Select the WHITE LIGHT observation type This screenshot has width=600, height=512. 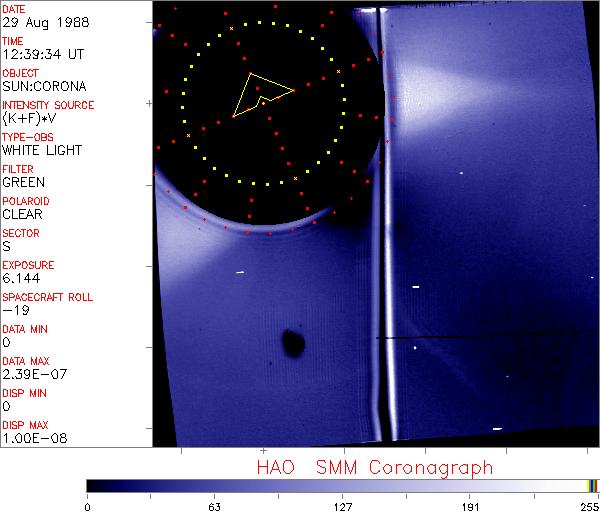[42, 150]
